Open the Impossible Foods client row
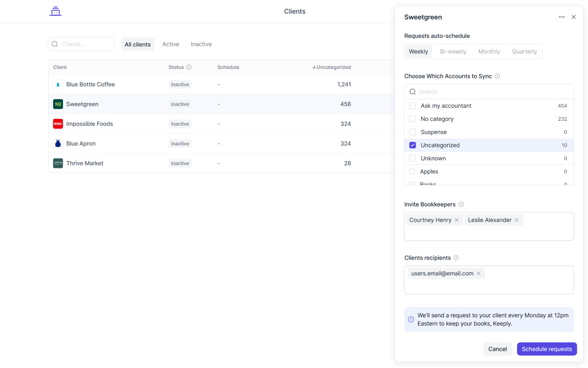The height and width of the screenshot is (368, 588). click(221, 124)
